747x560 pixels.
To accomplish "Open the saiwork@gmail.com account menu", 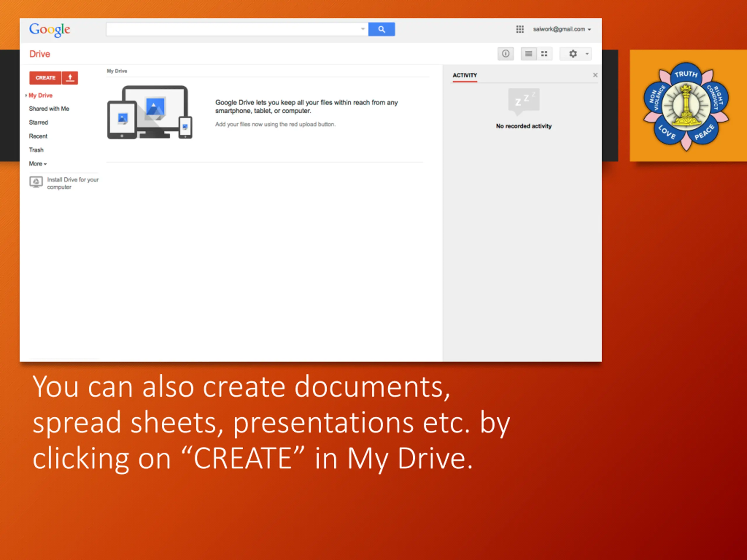I will coord(562,29).
